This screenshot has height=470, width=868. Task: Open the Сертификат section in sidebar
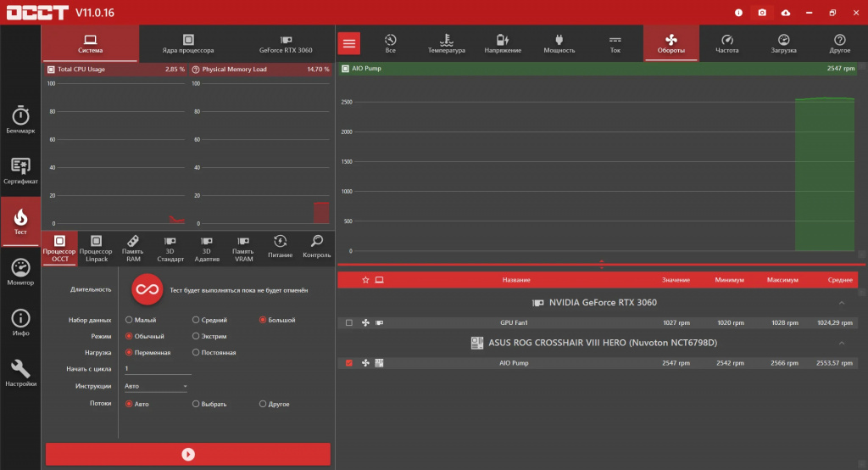click(x=20, y=171)
